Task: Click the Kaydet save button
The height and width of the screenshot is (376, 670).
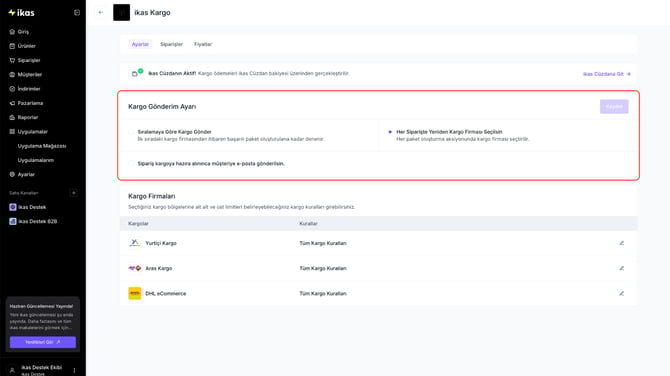Action: click(x=614, y=106)
